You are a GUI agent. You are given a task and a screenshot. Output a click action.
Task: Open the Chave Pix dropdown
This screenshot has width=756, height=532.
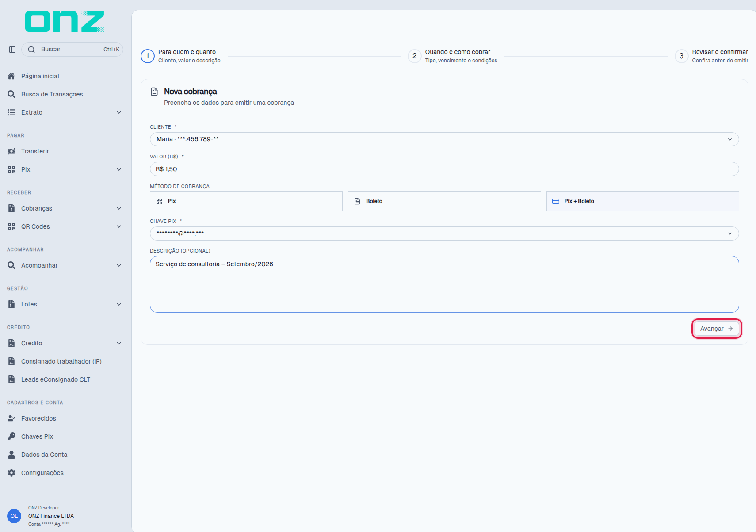tap(444, 233)
